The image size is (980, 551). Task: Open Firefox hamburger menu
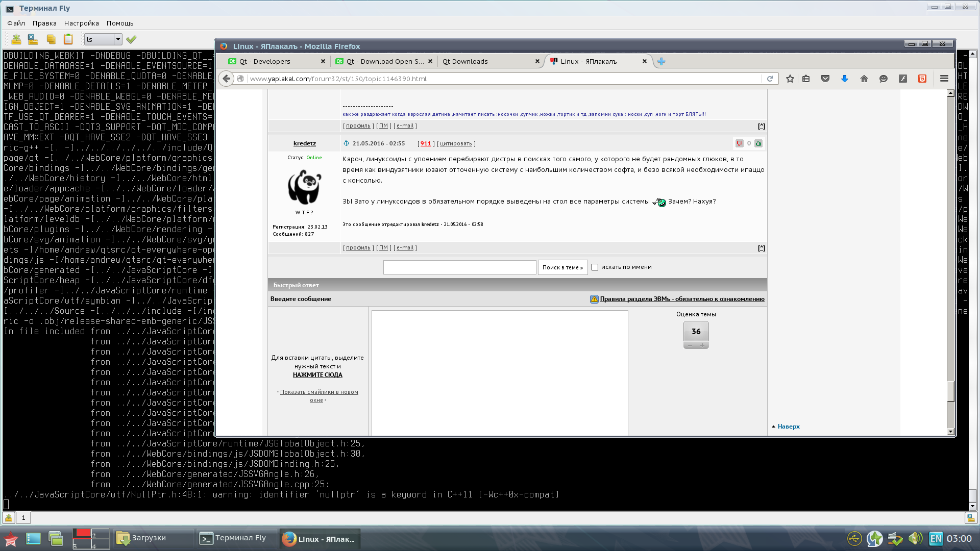pos(944,79)
